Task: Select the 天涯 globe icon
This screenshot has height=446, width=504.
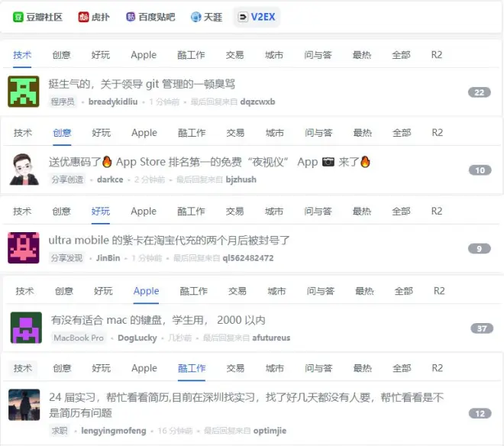Action: 195,17
